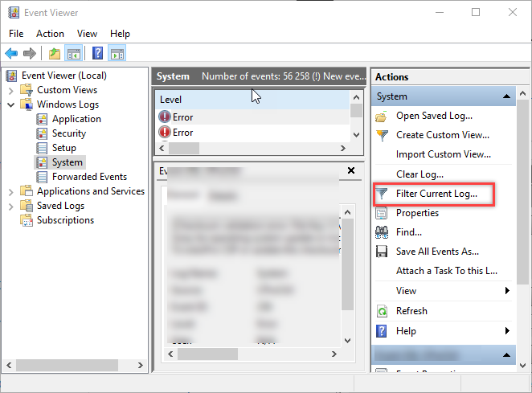Screen dimensions: 532x393
Task: Click the green Refresh icon in Actions pane
Action: (383, 311)
